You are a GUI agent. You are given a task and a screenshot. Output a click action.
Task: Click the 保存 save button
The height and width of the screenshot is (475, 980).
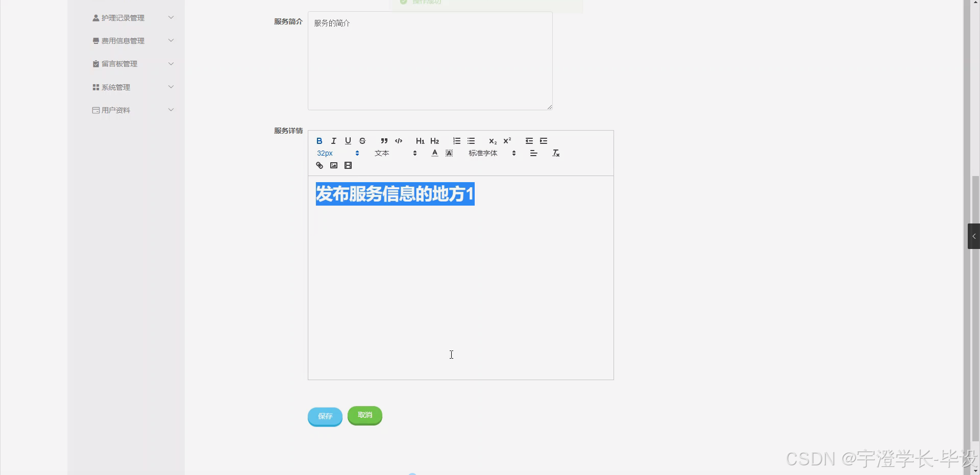[x=325, y=416]
